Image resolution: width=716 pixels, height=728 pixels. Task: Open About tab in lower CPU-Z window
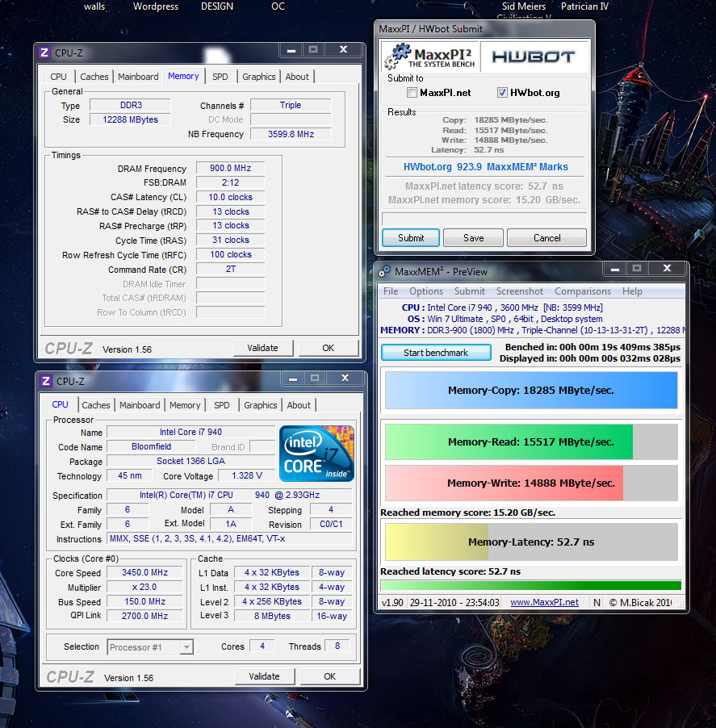[x=299, y=405]
